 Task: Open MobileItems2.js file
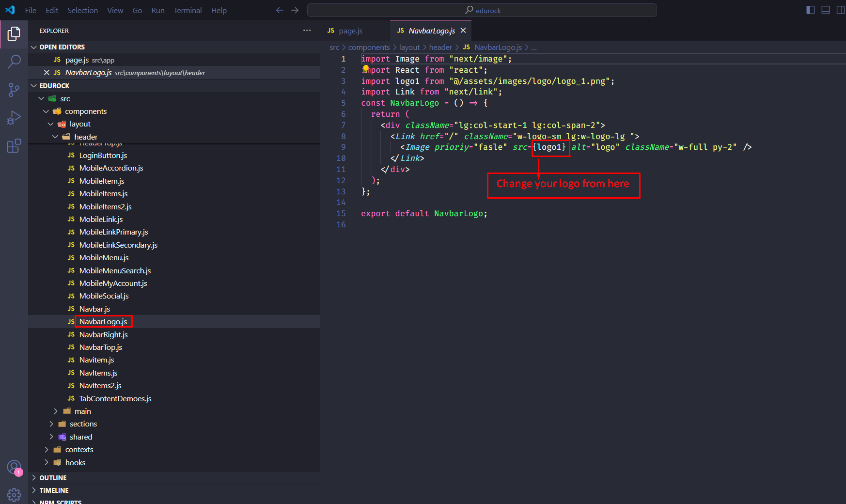coord(174,206)
